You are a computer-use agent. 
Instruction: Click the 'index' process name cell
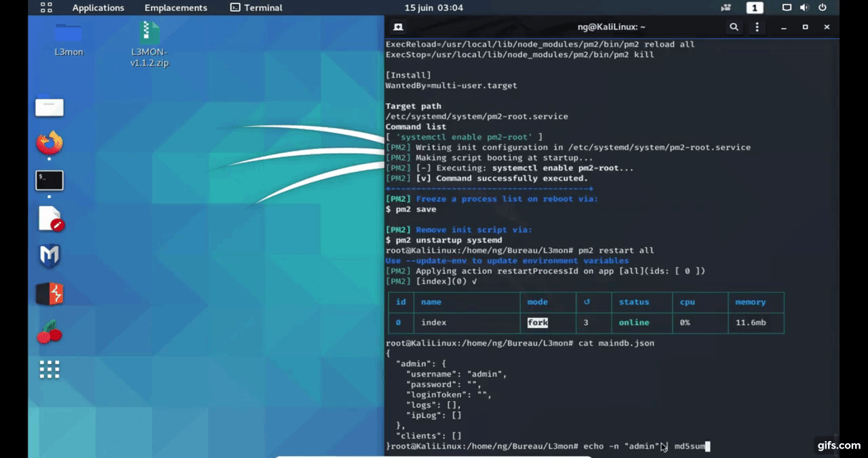click(434, 322)
